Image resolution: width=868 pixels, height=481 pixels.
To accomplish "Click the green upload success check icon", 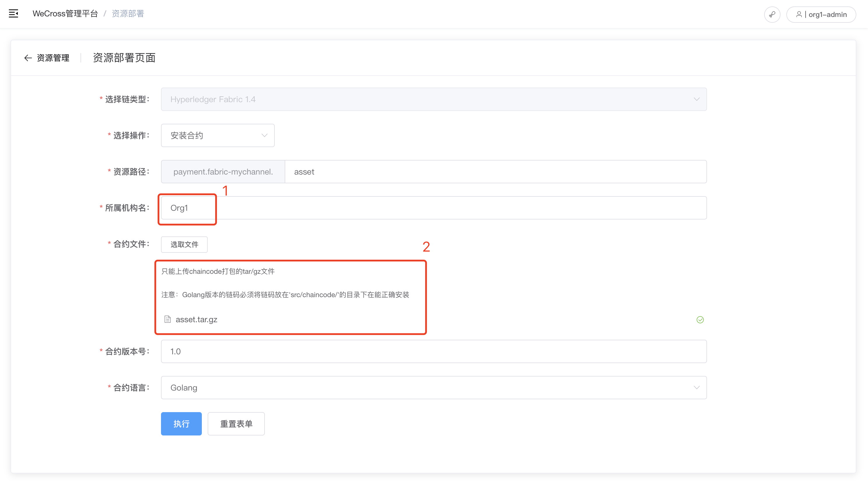I will [x=700, y=320].
